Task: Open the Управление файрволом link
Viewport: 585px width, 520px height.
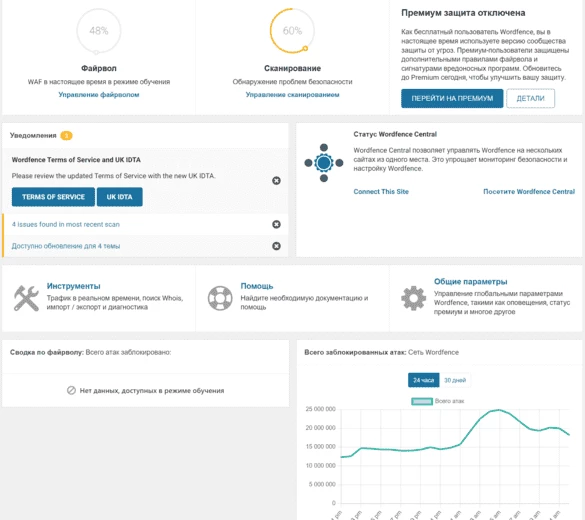Action: tap(99, 95)
